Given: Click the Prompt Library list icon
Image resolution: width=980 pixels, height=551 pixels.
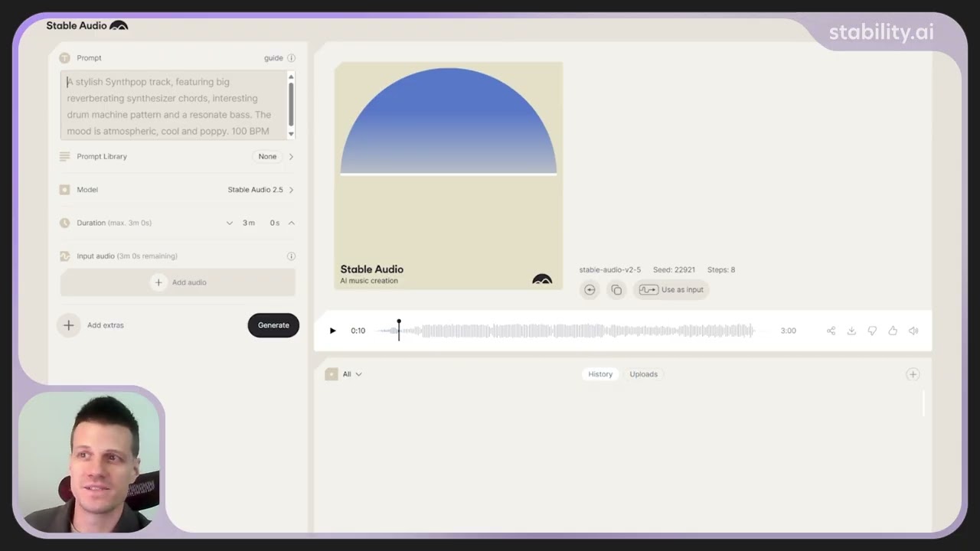Looking at the screenshot, I should (x=64, y=157).
